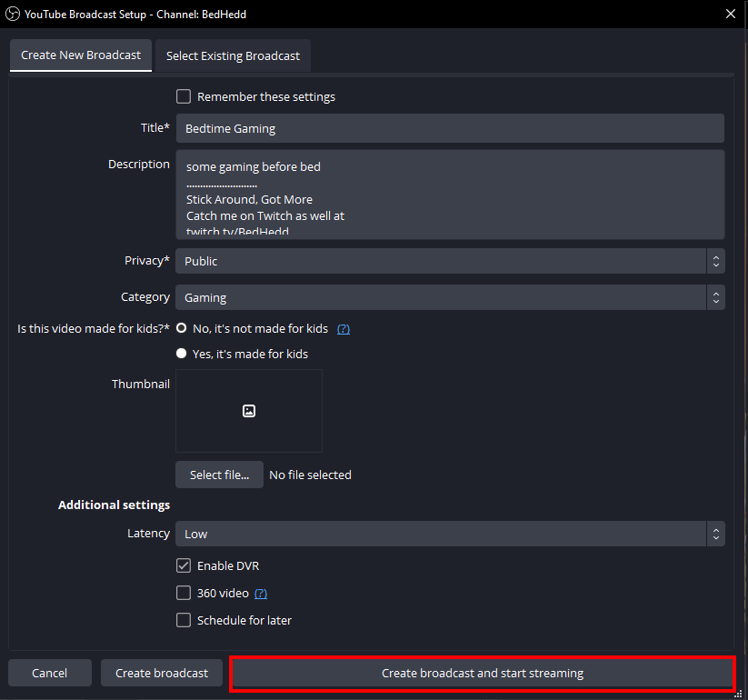Switch to Select Existing Broadcast tab

point(233,55)
